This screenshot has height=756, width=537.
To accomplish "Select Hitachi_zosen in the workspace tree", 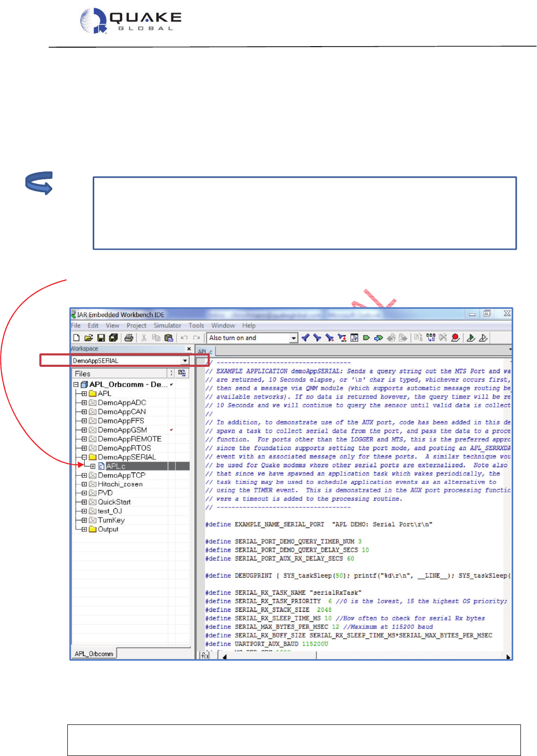I will click(x=120, y=484).
